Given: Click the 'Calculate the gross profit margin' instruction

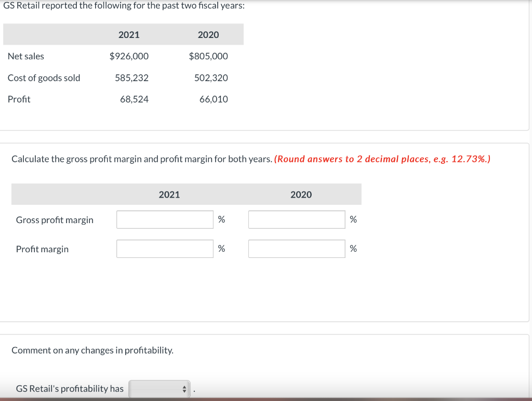Looking at the screenshot, I should click(x=142, y=159).
